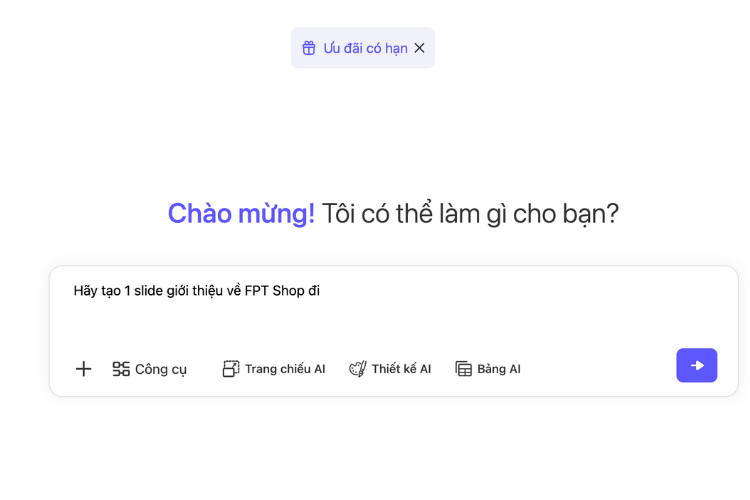Open the Ưu đãi có hạn offer
750x500 pixels.
[x=365, y=48]
